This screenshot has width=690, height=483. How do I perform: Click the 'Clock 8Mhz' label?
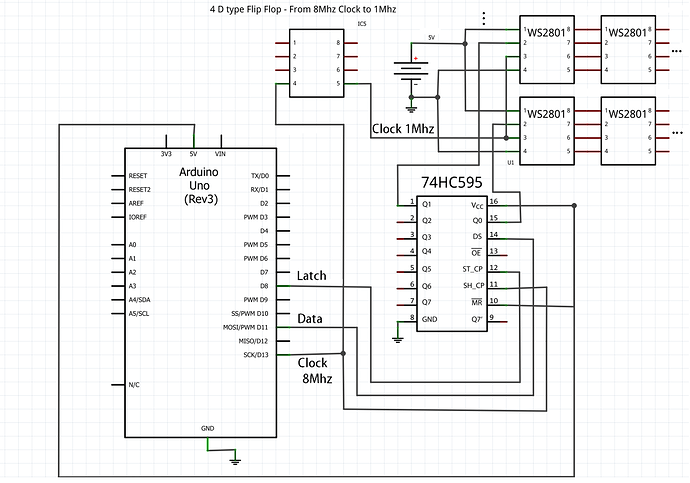(x=315, y=370)
